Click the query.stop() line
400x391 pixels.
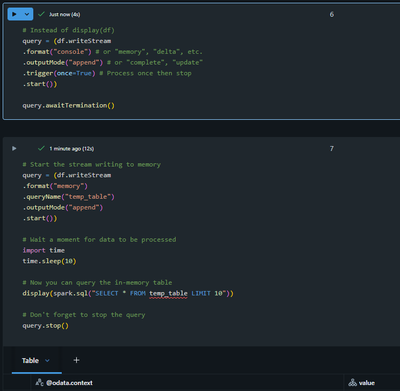45,326
